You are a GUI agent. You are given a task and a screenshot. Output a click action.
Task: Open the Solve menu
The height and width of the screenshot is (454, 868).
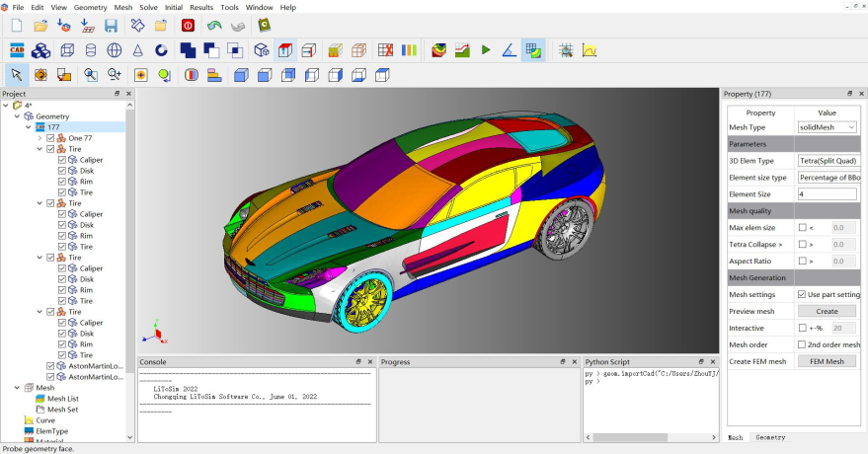pos(148,7)
